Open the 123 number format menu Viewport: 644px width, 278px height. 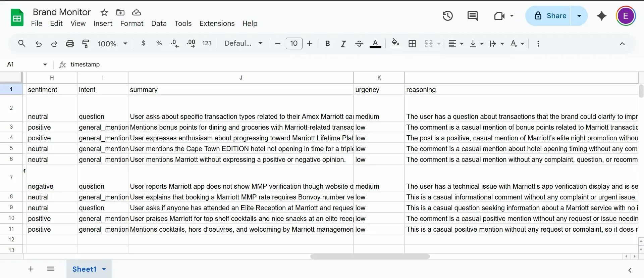pyautogui.click(x=207, y=43)
